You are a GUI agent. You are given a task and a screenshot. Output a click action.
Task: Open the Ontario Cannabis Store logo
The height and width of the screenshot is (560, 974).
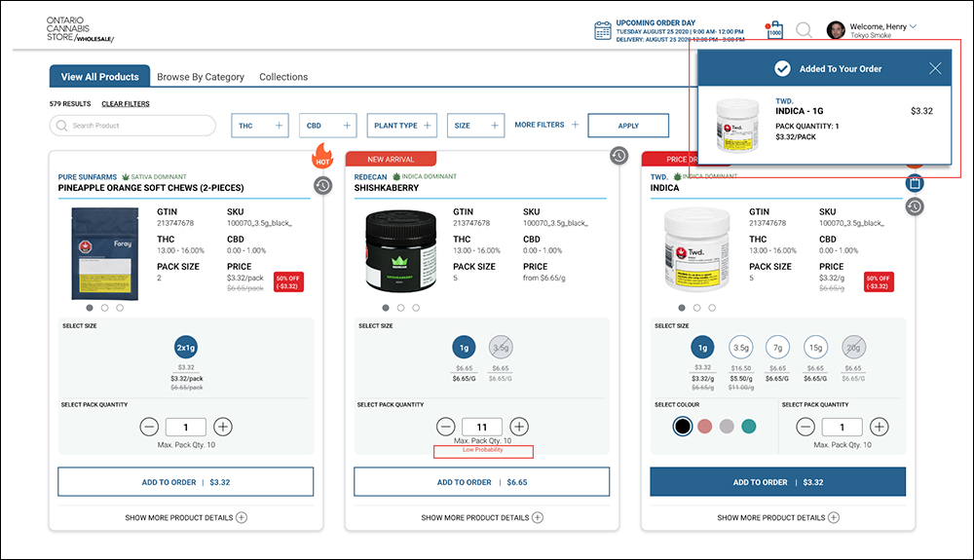click(x=80, y=29)
